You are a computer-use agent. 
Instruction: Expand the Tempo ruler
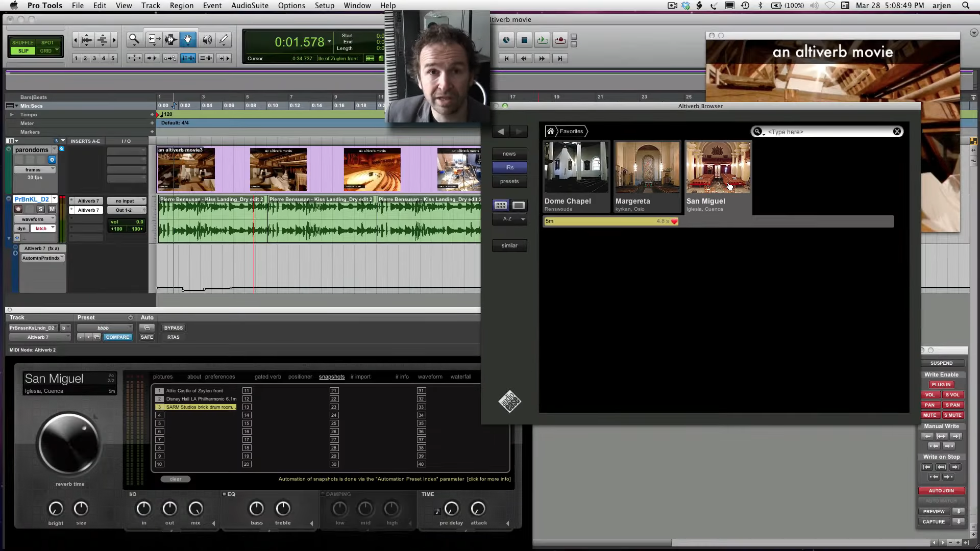coord(12,115)
